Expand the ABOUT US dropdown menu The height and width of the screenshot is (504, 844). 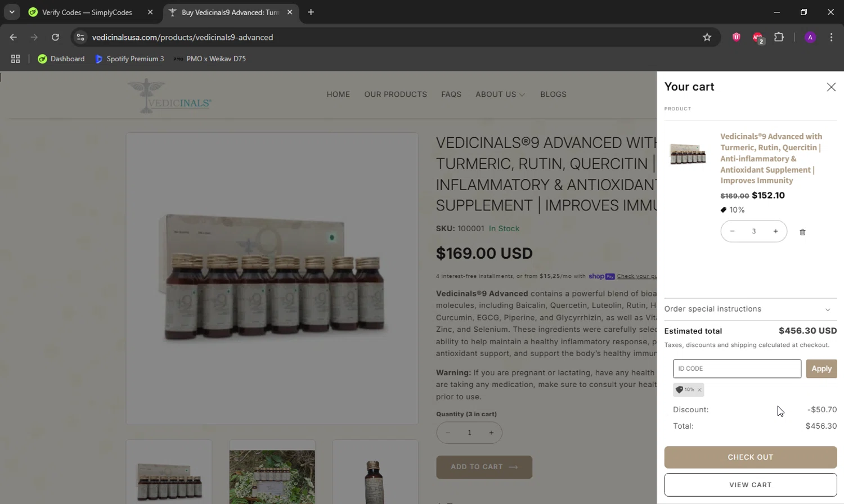pos(500,94)
